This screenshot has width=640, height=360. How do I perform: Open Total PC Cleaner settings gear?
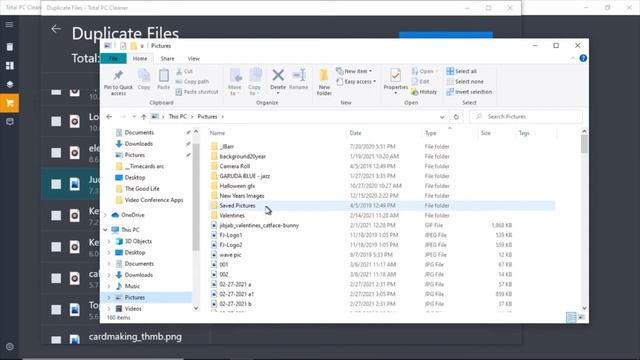[10, 347]
